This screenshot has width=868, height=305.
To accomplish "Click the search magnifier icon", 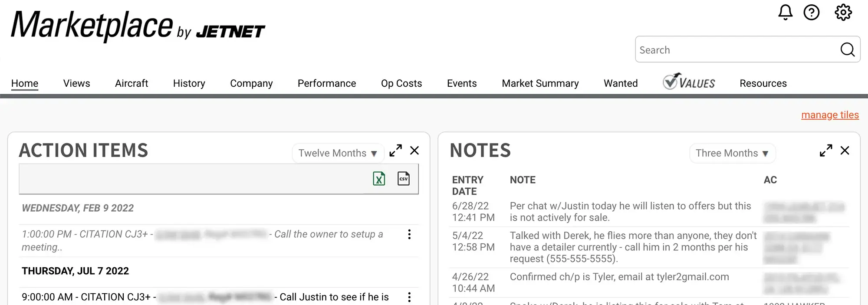I will (x=847, y=49).
